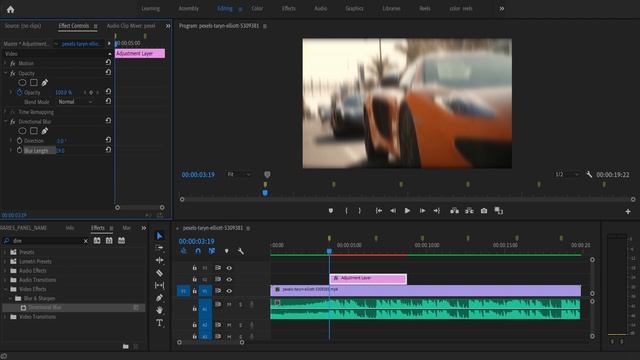
Task: Open timeline display settings wrench
Action: click(240, 251)
